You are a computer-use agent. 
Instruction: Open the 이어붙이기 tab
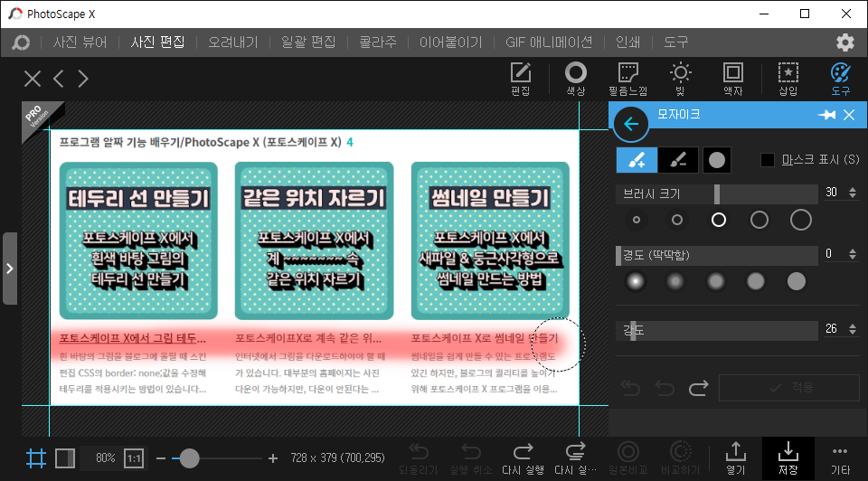450,42
